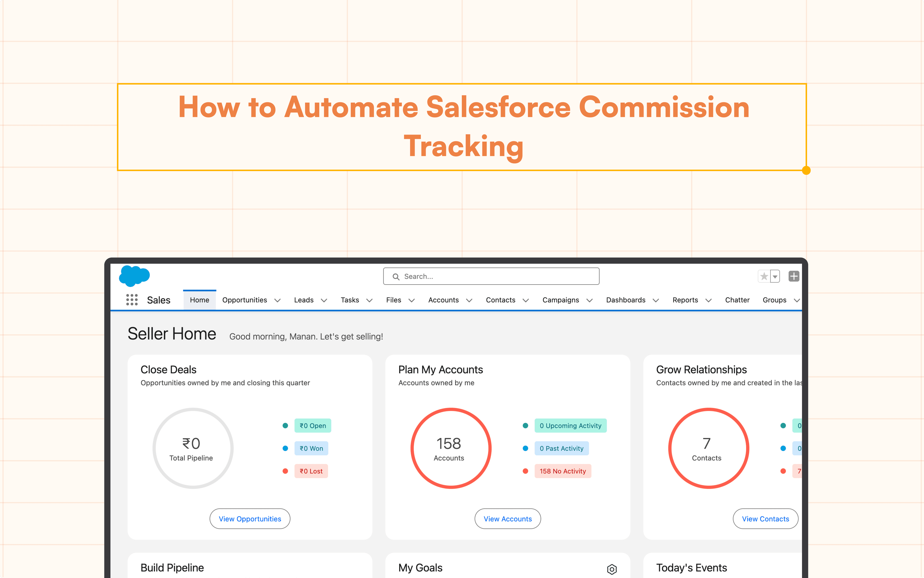Expand the Campaigns tab chevron
924x578 pixels.
tap(590, 300)
